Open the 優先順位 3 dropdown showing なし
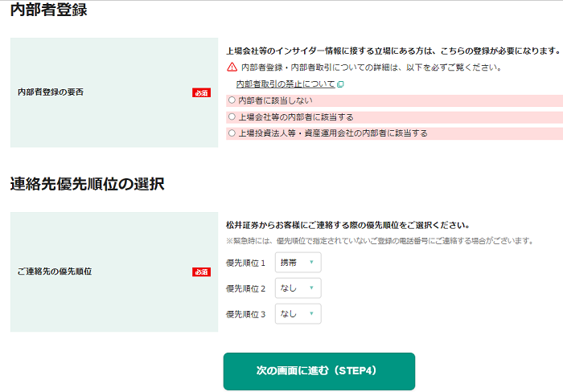 point(298,314)
